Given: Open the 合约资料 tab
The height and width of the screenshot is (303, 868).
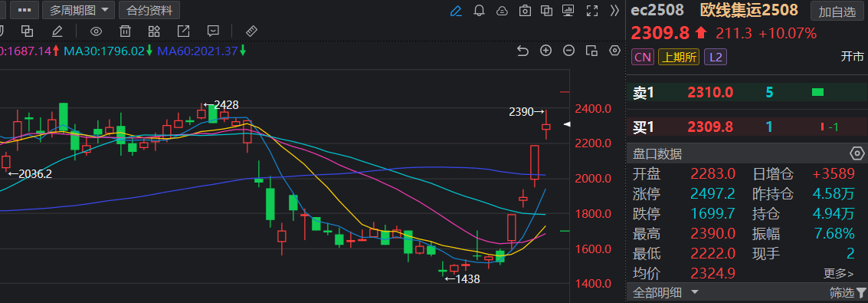Looking at the screenshot, I should [149, 10].
